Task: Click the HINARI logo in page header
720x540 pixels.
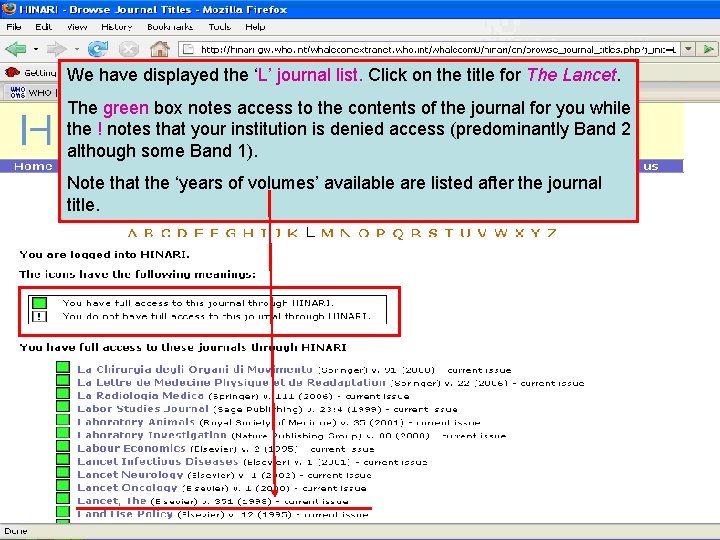Action: pyautogui.click(x=37, y=130)
